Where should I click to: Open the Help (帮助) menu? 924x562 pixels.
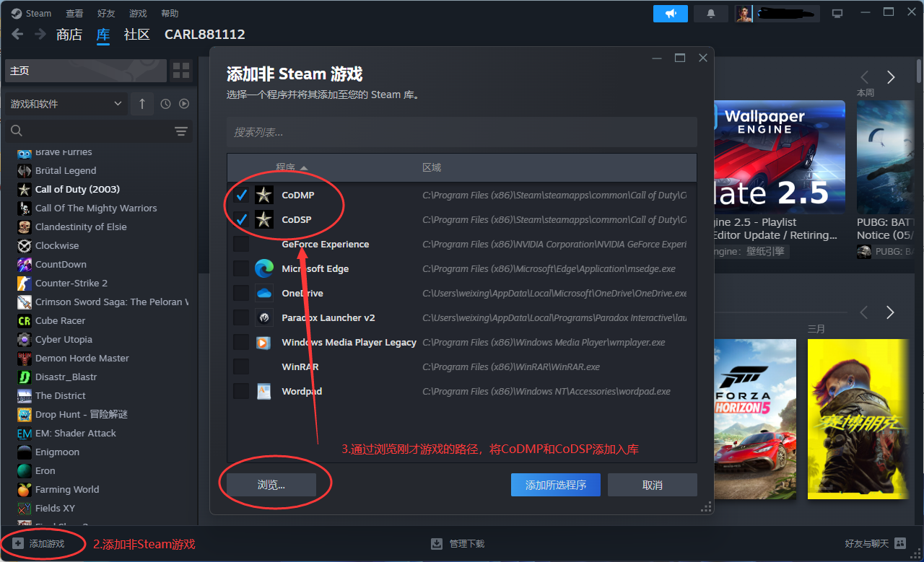[x=170, y=13]
